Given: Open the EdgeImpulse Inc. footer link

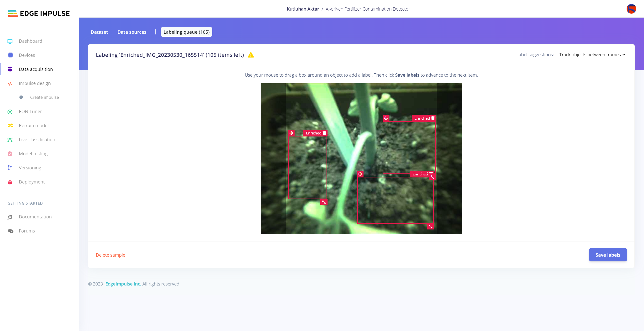Looking at the screenshot, I should 123,284.
